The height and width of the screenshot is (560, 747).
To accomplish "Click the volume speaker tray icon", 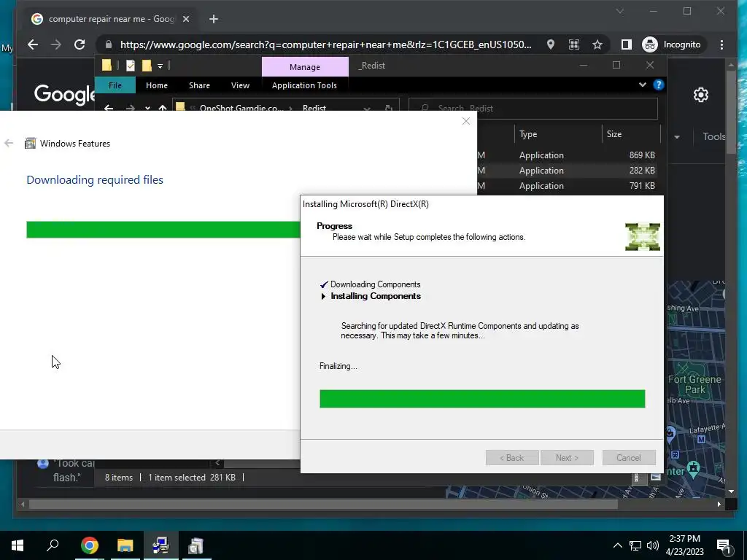I will point(653,545).
